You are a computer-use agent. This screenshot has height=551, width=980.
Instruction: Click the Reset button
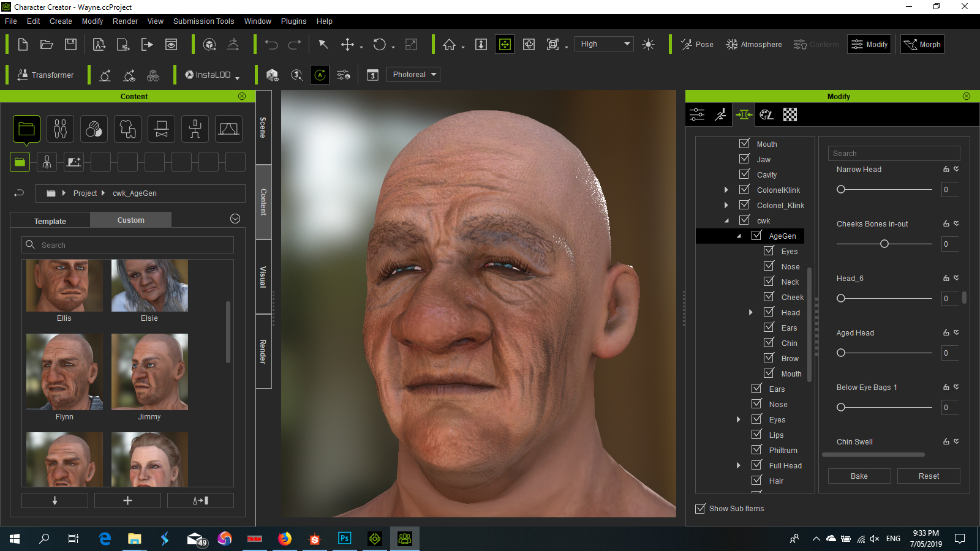929,476
